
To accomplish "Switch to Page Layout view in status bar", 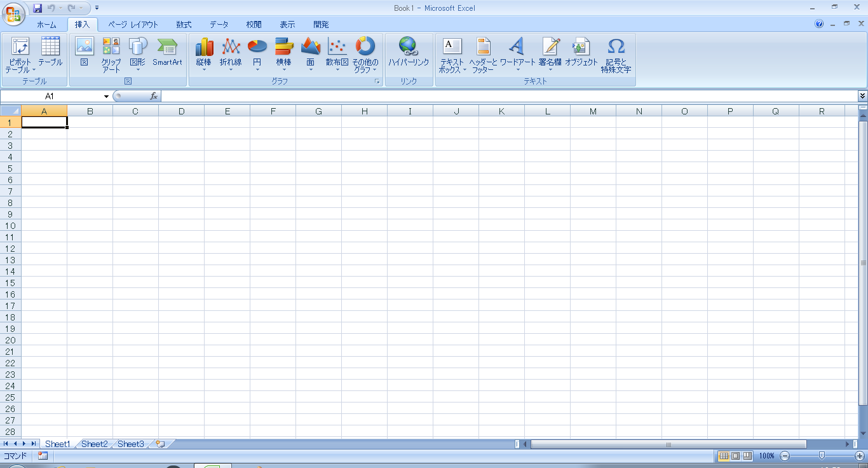I will click(735, 456).
